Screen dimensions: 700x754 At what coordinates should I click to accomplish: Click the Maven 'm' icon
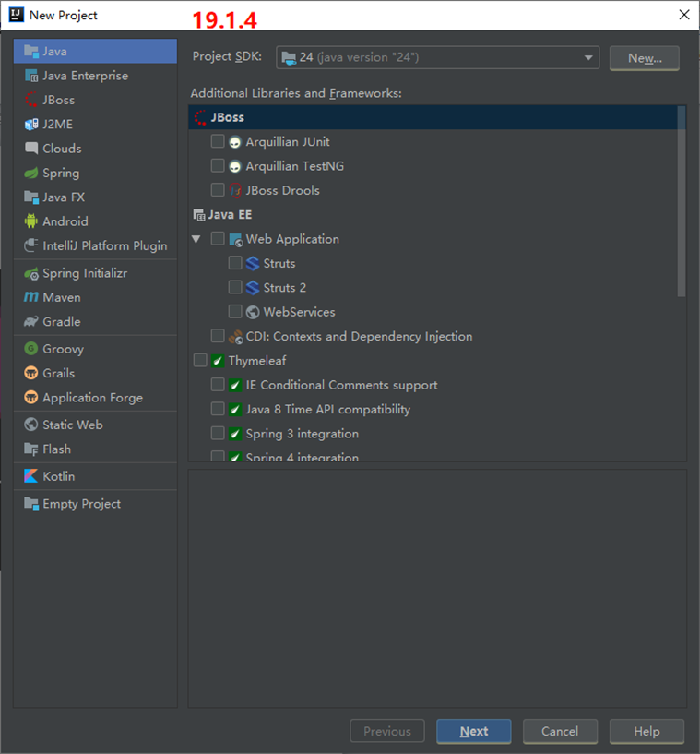pyautogui.click(x=31, y=297)
